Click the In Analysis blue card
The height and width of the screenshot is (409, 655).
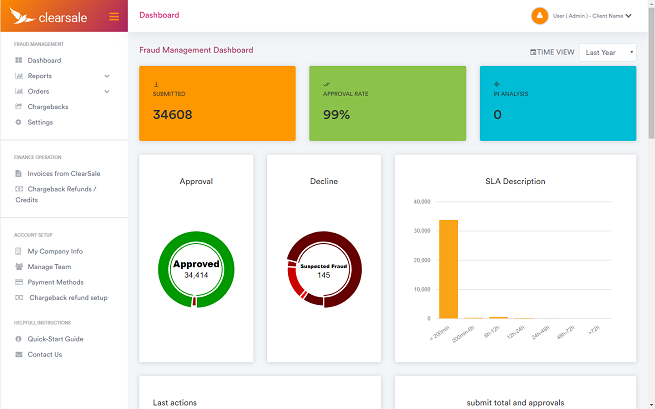coord(558,103)
